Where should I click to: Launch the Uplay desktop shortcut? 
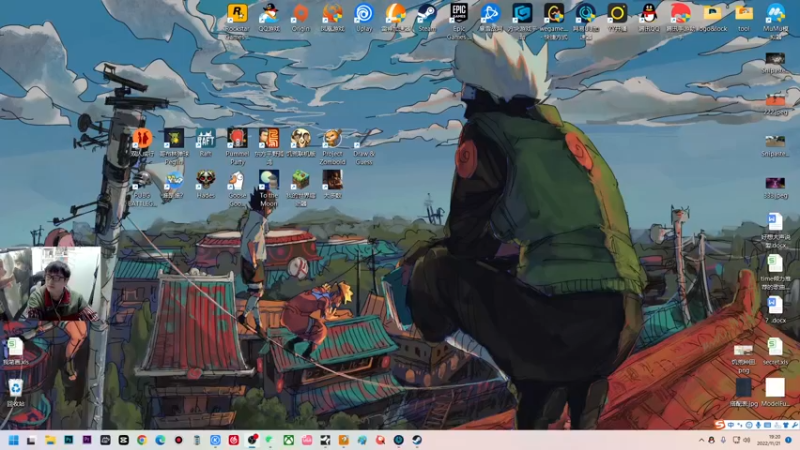coord(364,18)
